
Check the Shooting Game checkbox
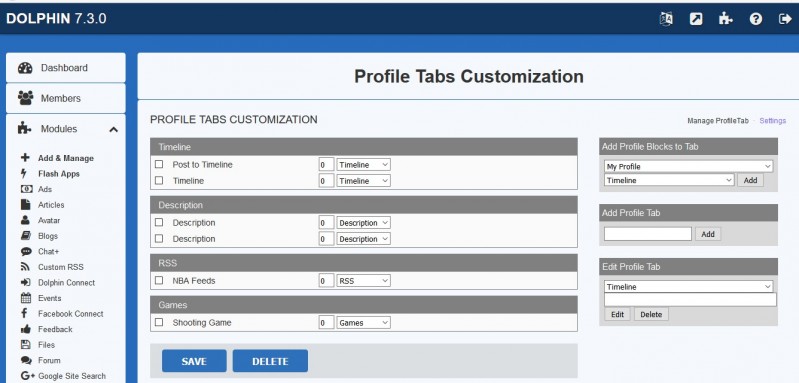point(159,322)
